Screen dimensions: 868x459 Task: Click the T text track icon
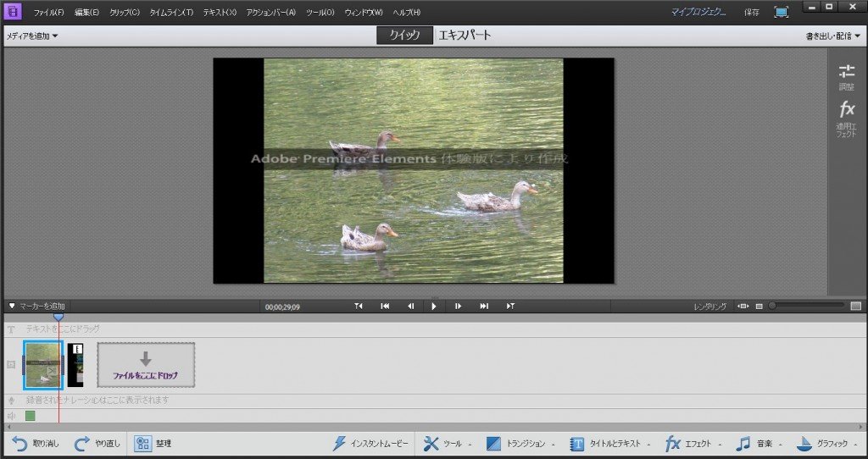(x=10, y=329)
